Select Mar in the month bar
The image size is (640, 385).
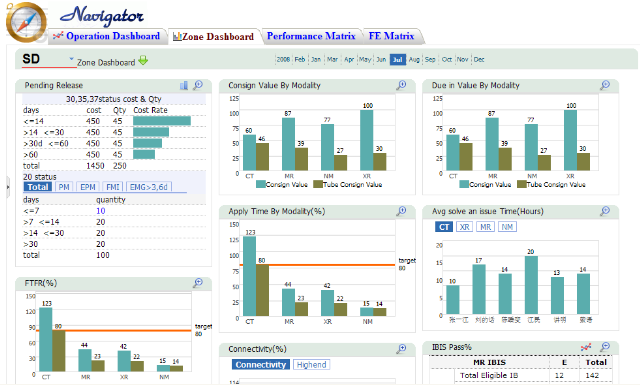(x=332, y=60)
